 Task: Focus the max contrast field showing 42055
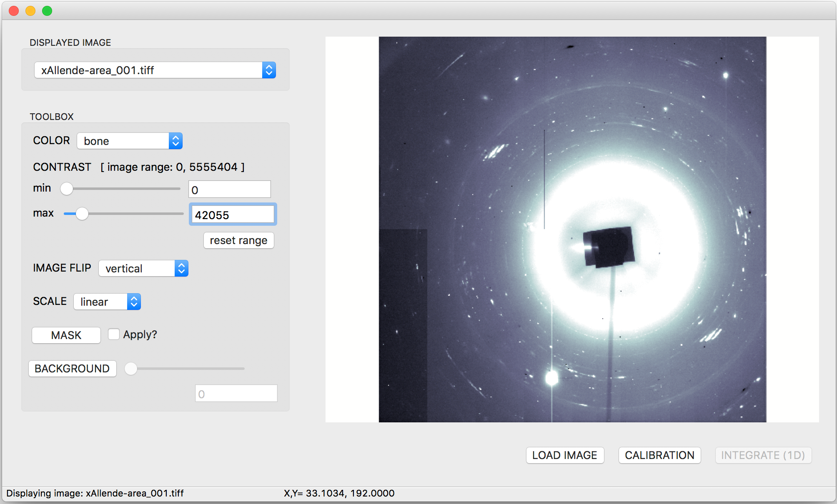point(233,215)
